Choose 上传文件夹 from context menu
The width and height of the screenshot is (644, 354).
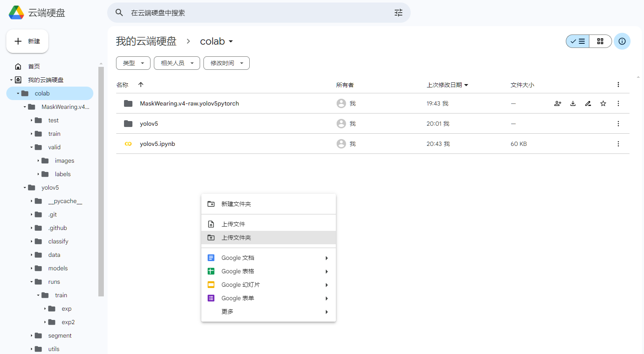click(x=269, y=238)
